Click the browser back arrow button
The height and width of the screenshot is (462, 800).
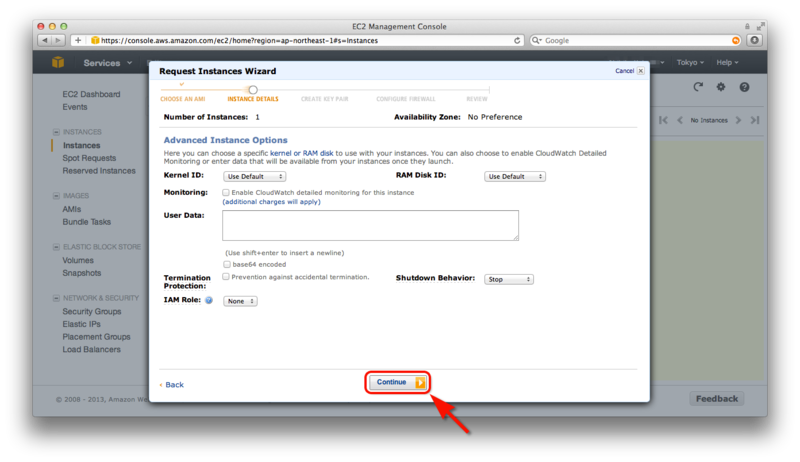[45, 40]
